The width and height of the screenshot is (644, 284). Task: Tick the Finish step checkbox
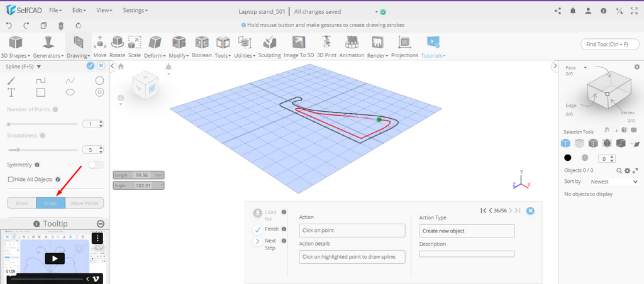(258, 229)
